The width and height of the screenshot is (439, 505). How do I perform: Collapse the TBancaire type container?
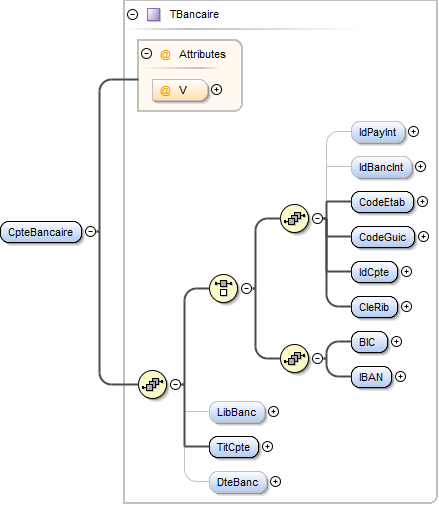[132, 15]
